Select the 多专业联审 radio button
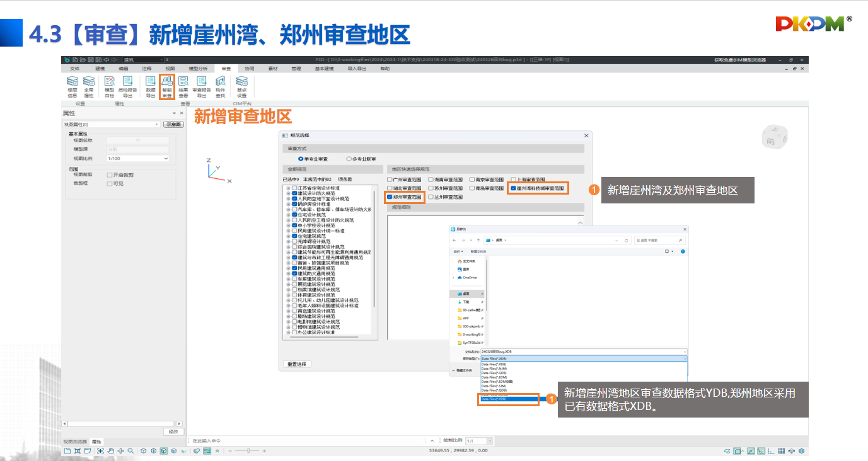This screenshot has height=461, width=868. [x=349, y=159]
